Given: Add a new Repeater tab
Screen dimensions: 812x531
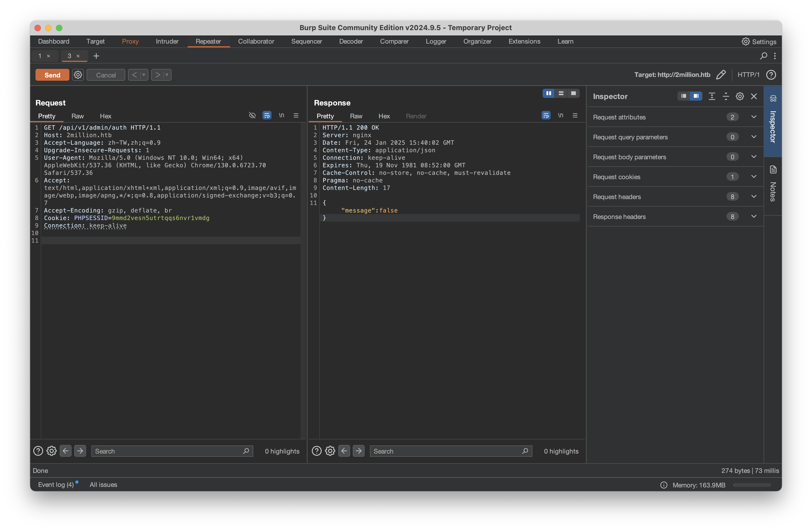Looking at the screenshot, I should click(x=96, y=56).
